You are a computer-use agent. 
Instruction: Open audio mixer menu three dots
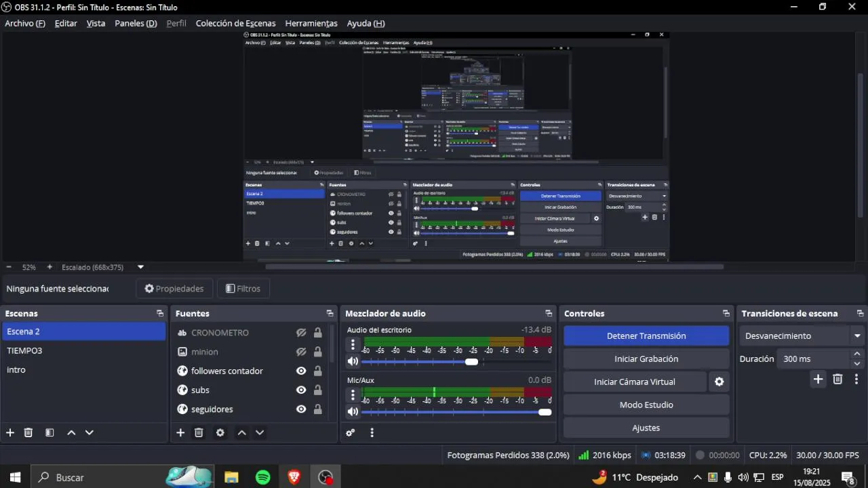pyautogui.click(x=372, y=432)
